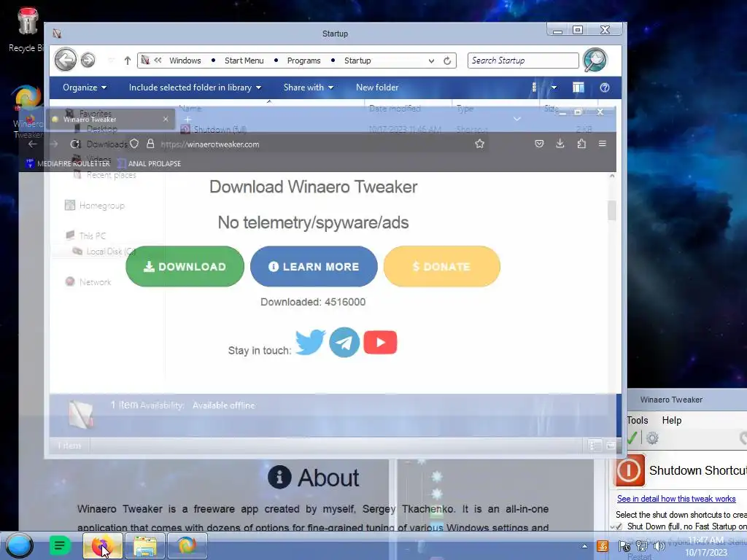
Task: Open the Tools menu in Winaero Tweaker
Action: point(638,420)
